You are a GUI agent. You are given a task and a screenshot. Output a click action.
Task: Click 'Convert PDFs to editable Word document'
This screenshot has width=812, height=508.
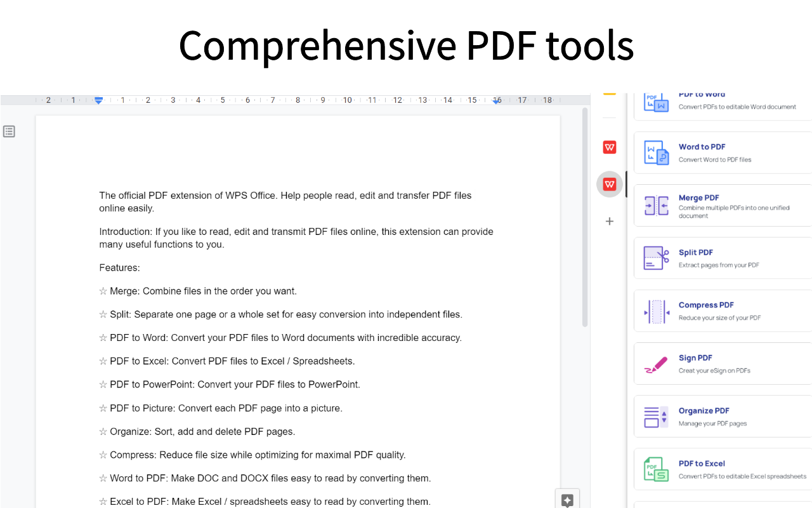coord(737,107)
